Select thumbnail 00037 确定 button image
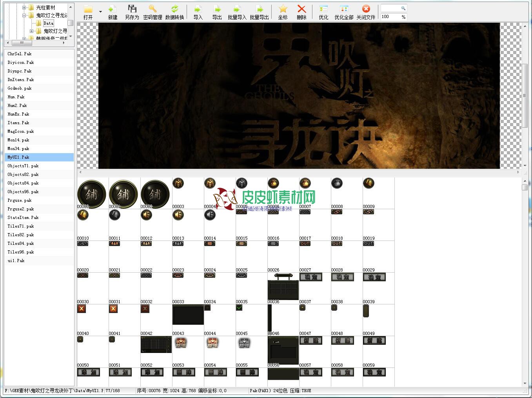This screenshot has height=398, width=532. pos(311,277)
